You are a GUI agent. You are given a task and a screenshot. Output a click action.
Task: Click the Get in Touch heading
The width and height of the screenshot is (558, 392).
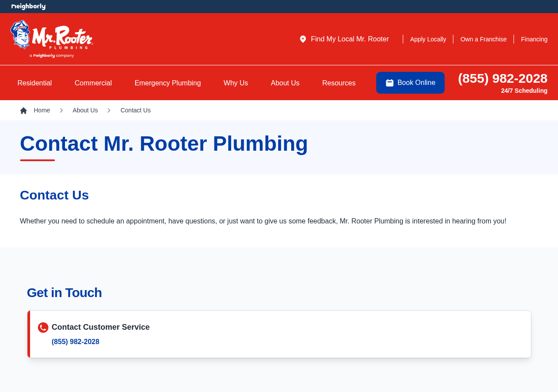point(65,293)
